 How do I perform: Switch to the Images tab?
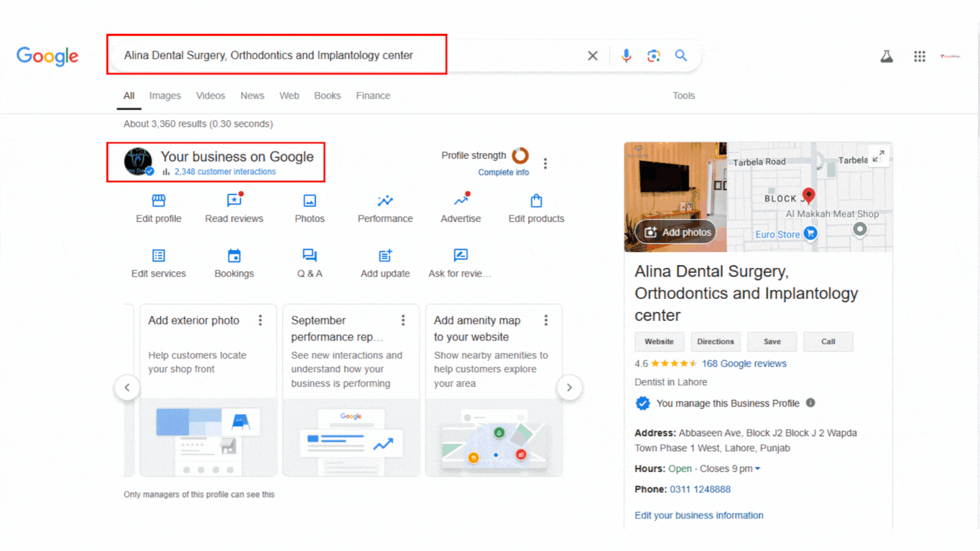(165, 96)
